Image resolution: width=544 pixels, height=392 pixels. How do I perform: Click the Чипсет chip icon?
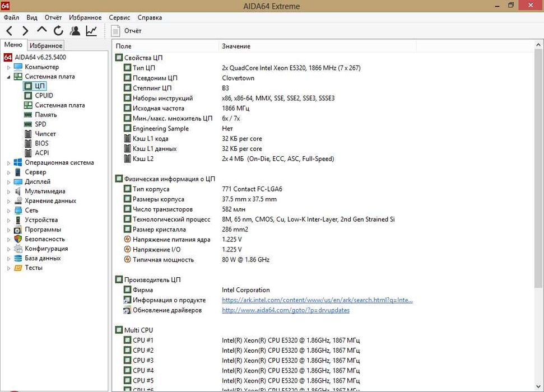pos(28,133)
